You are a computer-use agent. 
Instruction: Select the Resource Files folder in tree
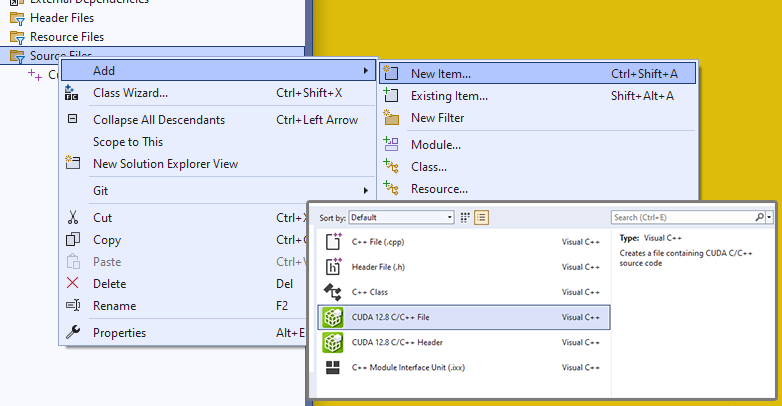pos(66,37)
